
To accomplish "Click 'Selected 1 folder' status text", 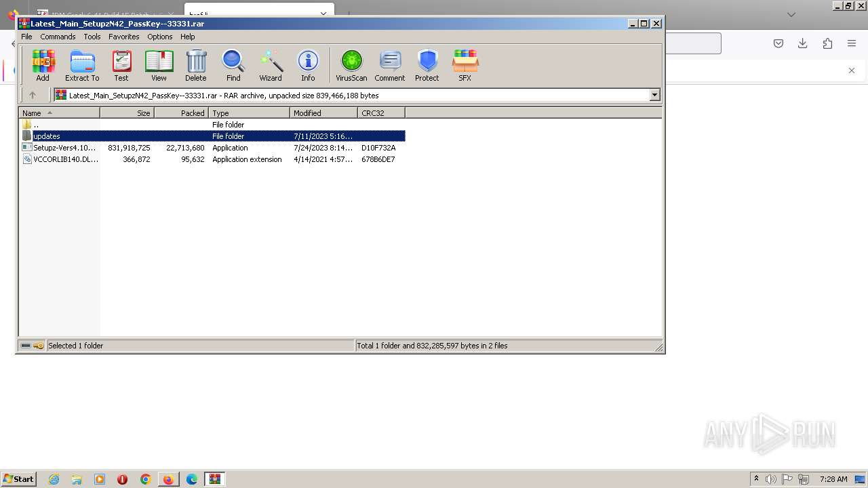I will pyautogui.click(x=76, y=346).
